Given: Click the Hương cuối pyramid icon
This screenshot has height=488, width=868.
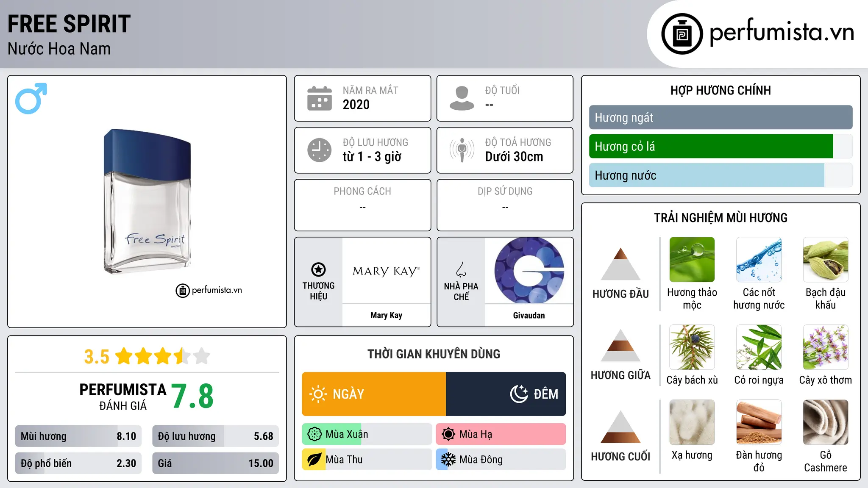Looking at the screenshot, I should pyautogui.click(x=620, y=427).
